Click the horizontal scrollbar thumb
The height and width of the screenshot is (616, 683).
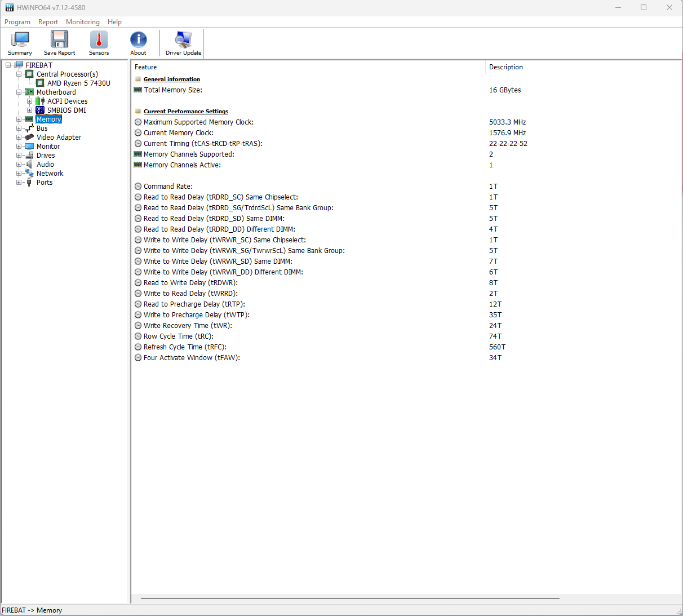350,599
